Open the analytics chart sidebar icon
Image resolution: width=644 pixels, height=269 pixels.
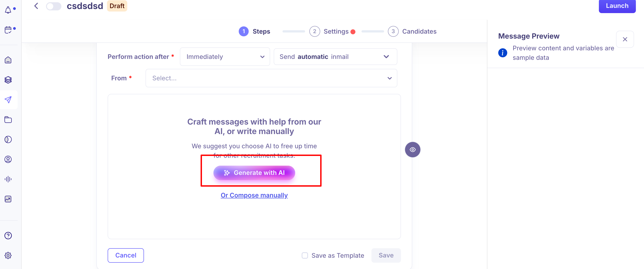[8, 199]
